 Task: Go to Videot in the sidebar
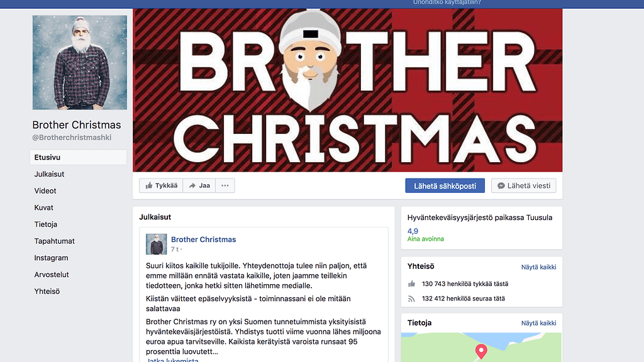[x=45, y=191]
